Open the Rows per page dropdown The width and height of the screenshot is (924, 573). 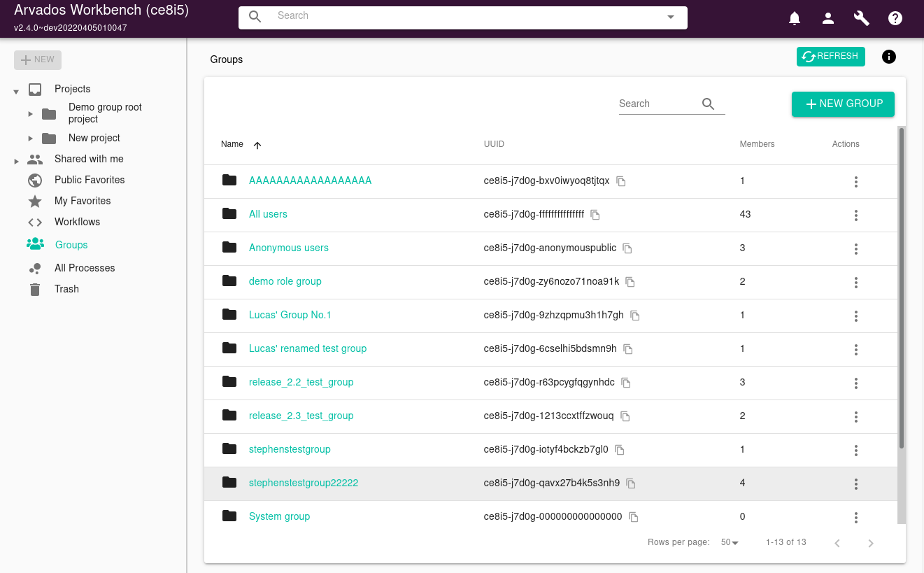coord(730,543)
